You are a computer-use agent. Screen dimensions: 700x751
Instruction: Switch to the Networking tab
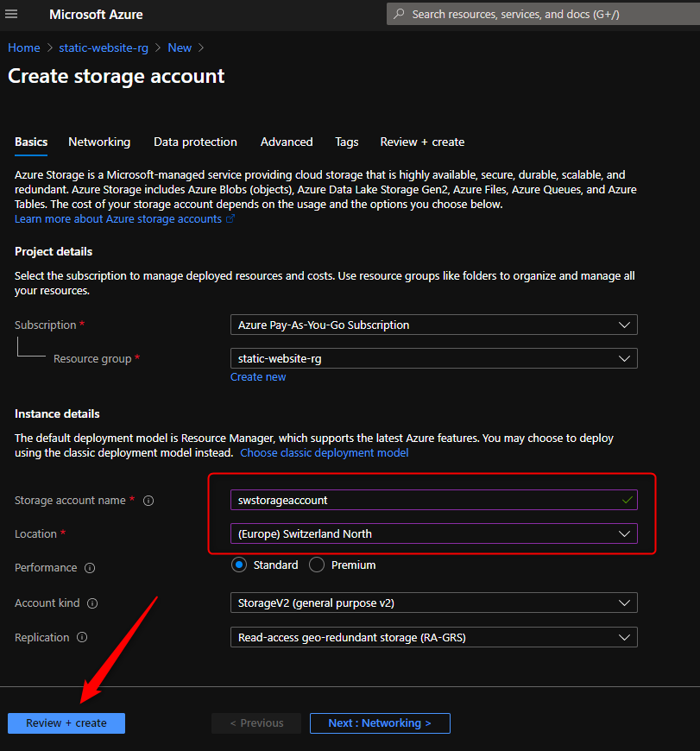pos(99,142)
